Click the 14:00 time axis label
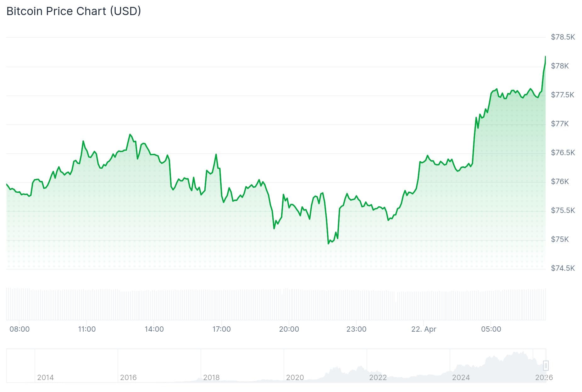 tap(154, 329)
